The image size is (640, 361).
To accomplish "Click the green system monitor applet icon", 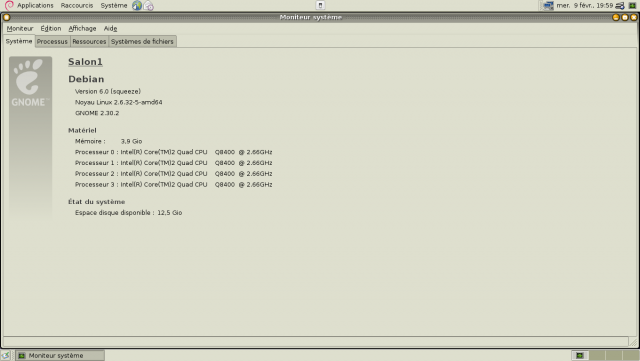I will tap(632, 6).
